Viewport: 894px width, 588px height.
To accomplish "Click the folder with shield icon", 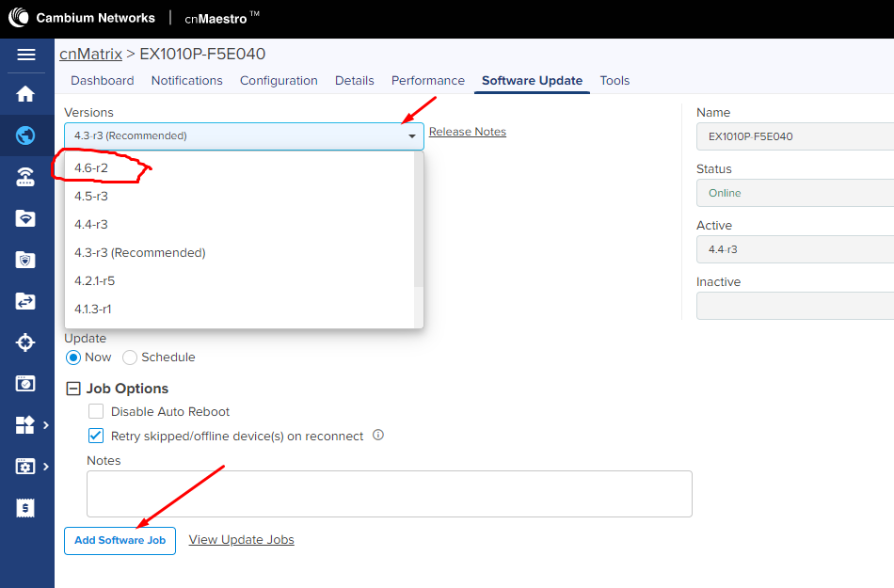I will (x=26, y=260).
